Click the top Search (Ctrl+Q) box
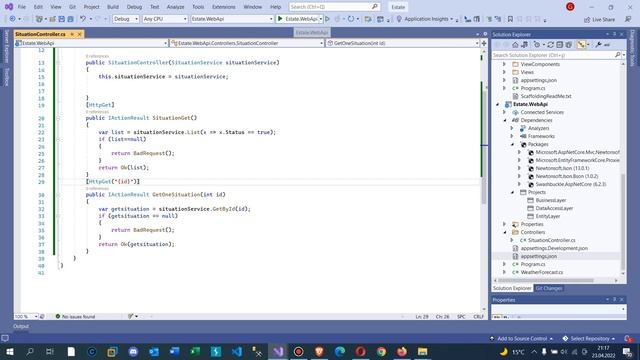The image size is (640, 360). (334, 7)
